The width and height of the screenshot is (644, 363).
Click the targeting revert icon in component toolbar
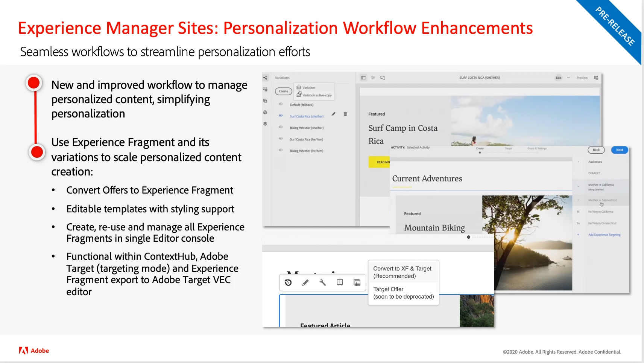click(x=288, y=282)
